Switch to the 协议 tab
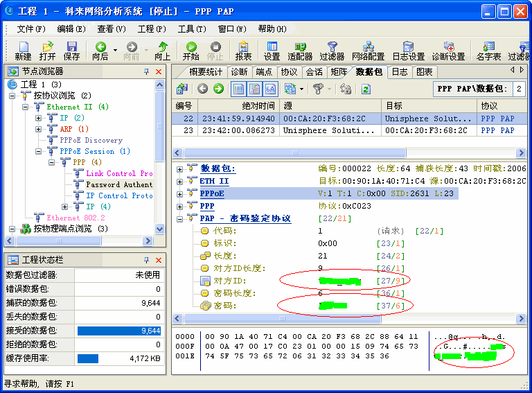Viewport: 532px width, 393px height. click(288, 72)
